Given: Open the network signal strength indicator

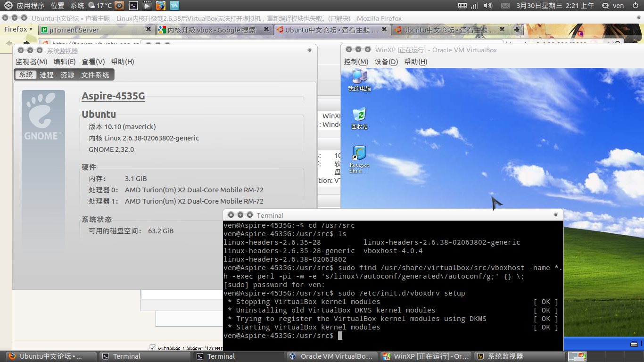Looking at the screenshot, I should click(474, 6).
